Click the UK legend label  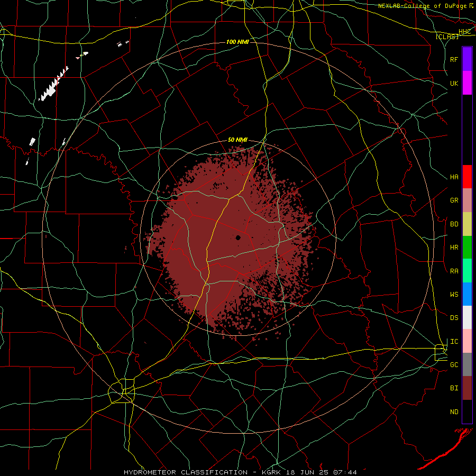454,83
